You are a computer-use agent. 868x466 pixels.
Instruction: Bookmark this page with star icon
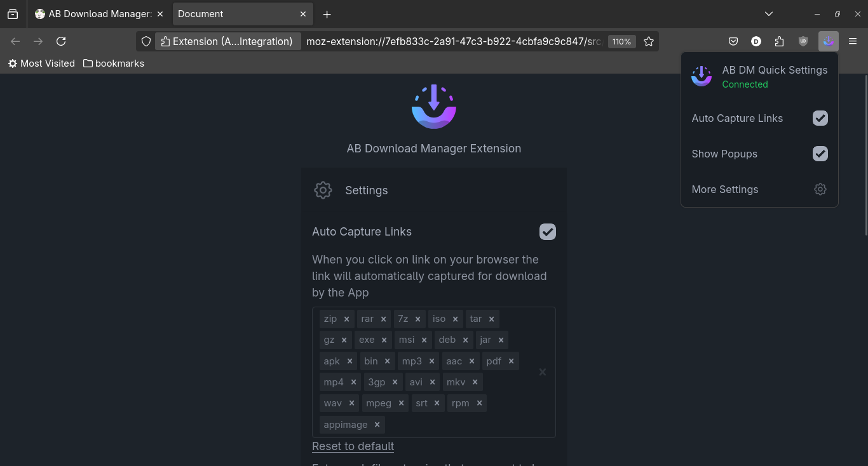(x=649, y=41)
